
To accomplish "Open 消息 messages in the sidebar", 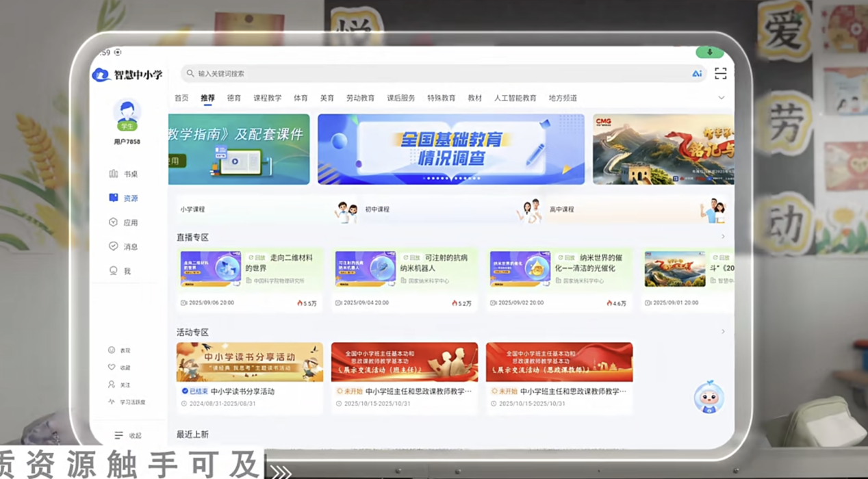I will coord(123,246).
